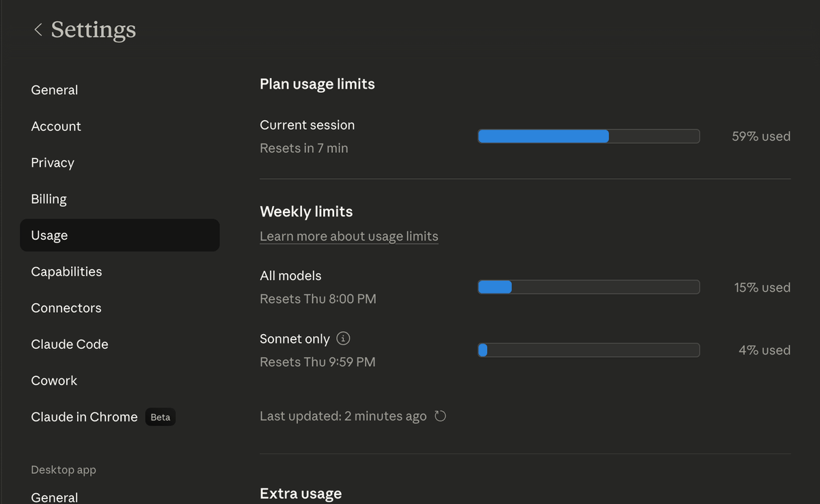Click the Current session label
Viewport: 820px width, 504px height.
(x=307, y=125)
